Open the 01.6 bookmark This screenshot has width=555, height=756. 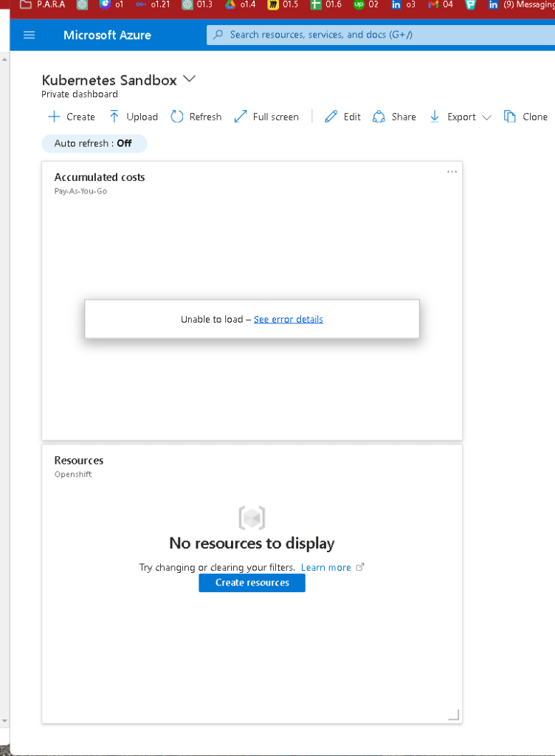pyautogui.click(x=326, y=4)
